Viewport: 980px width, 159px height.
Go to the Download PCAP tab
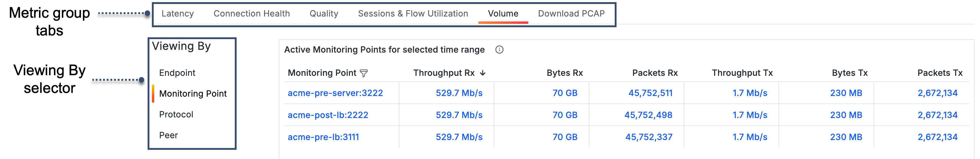571,14
